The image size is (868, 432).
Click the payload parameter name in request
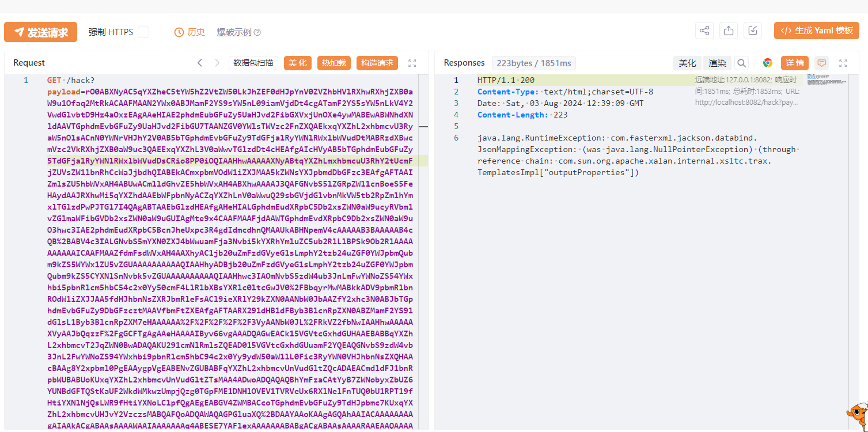[63, 92]
